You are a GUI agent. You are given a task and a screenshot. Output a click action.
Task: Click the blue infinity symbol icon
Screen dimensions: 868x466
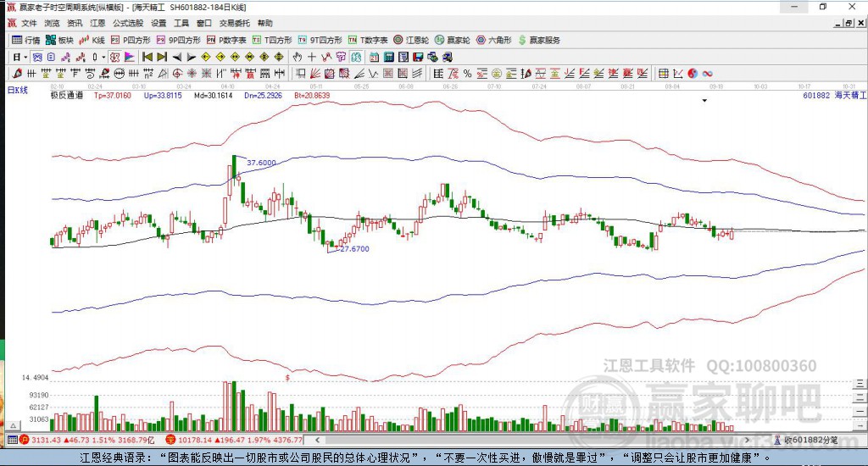[x=706, y=74]
